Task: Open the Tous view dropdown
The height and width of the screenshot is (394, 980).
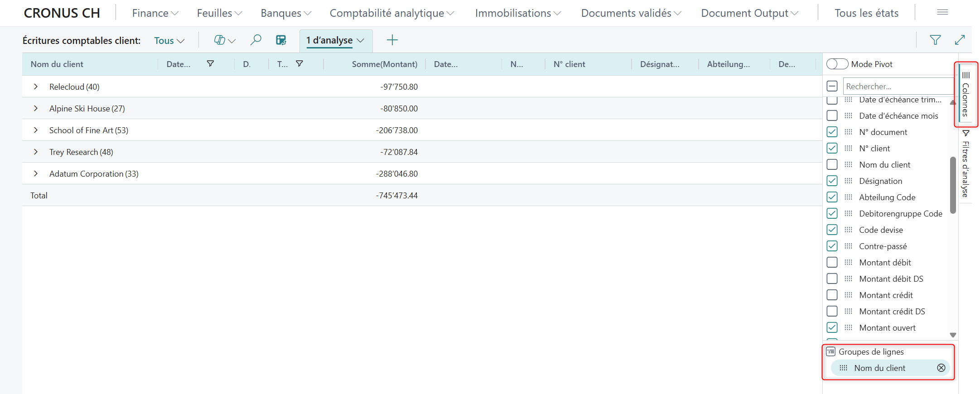Action: 169,41
